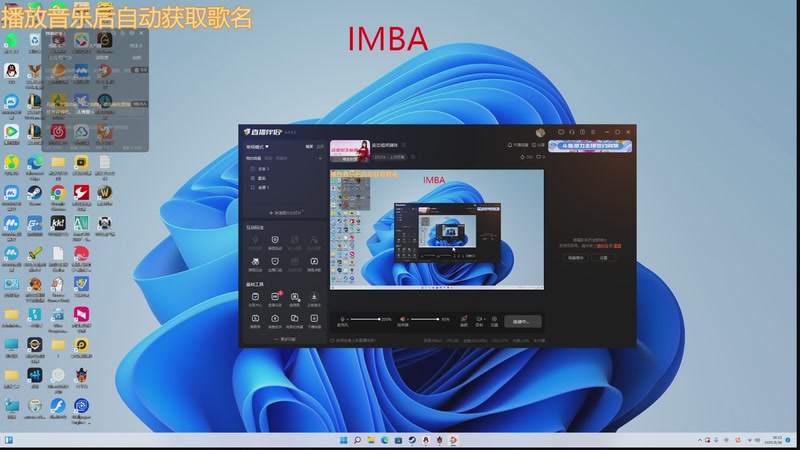Open the music clock icon in the interactive section
The width and height of the screenshot is (800, 450).
(x=314, y=263)
